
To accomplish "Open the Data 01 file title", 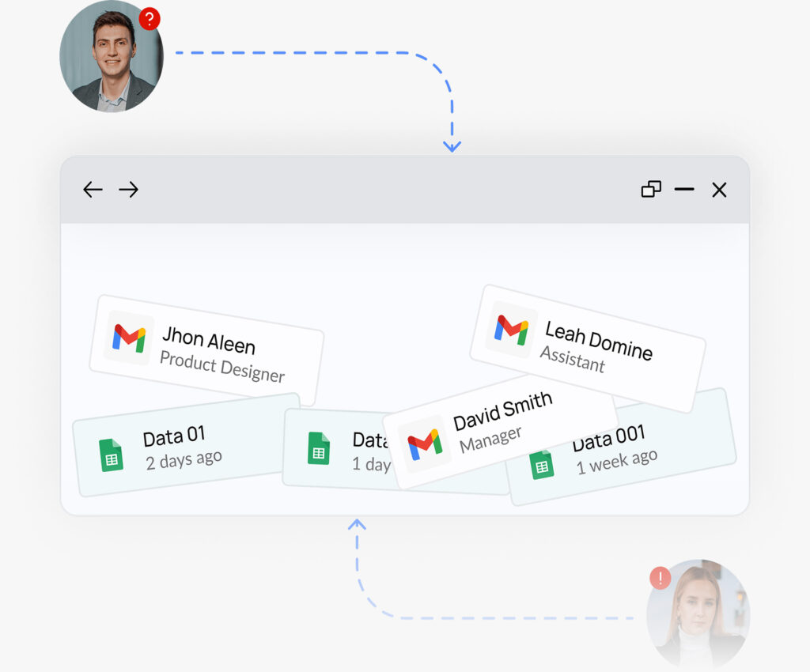I will [x=174, y=436].
